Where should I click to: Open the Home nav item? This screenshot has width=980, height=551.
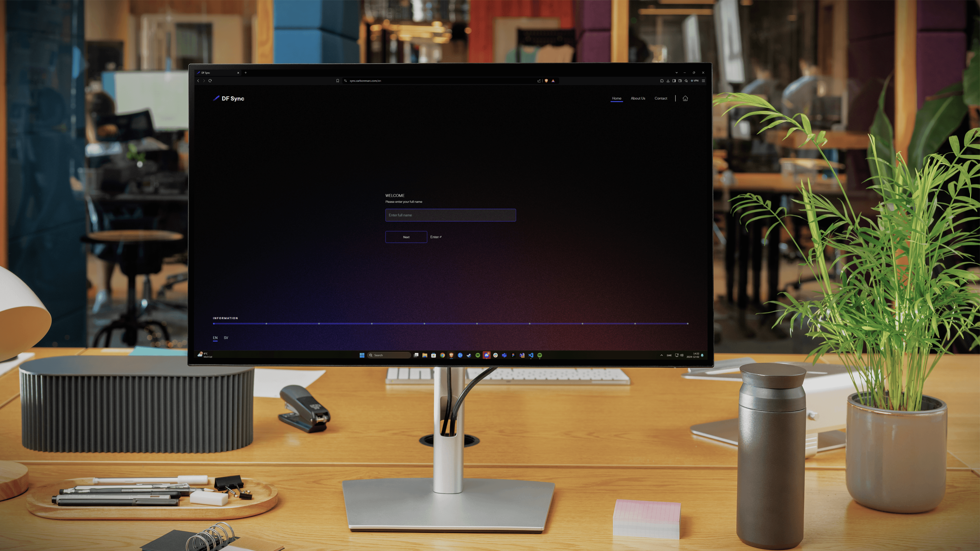pyautogui.click(x=617, y=98)
